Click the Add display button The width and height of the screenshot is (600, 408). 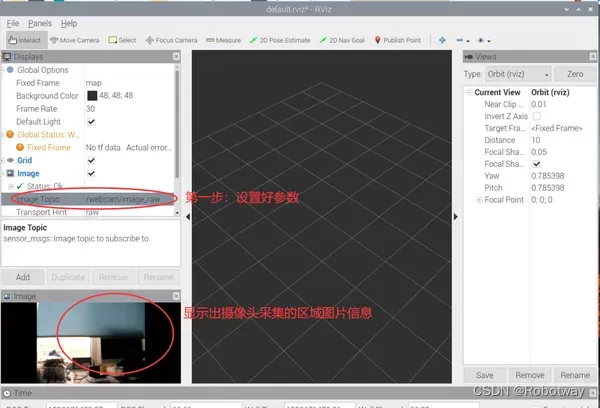[23, 277]
